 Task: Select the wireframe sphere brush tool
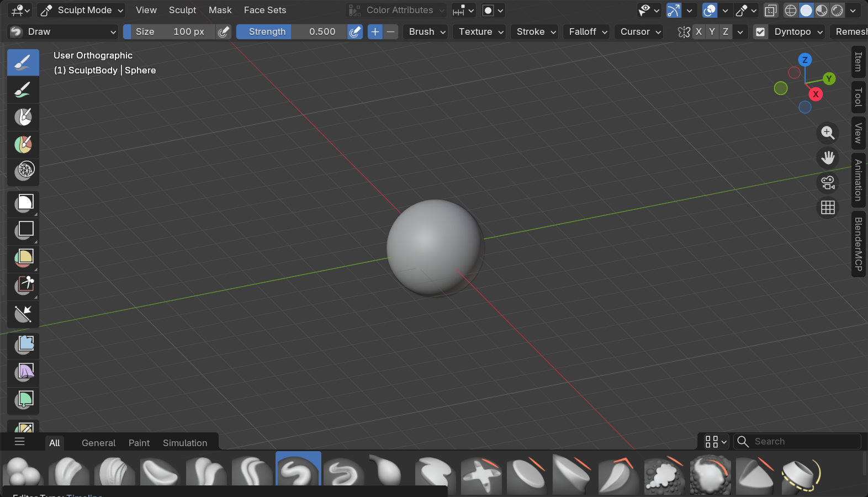(23, 172)
